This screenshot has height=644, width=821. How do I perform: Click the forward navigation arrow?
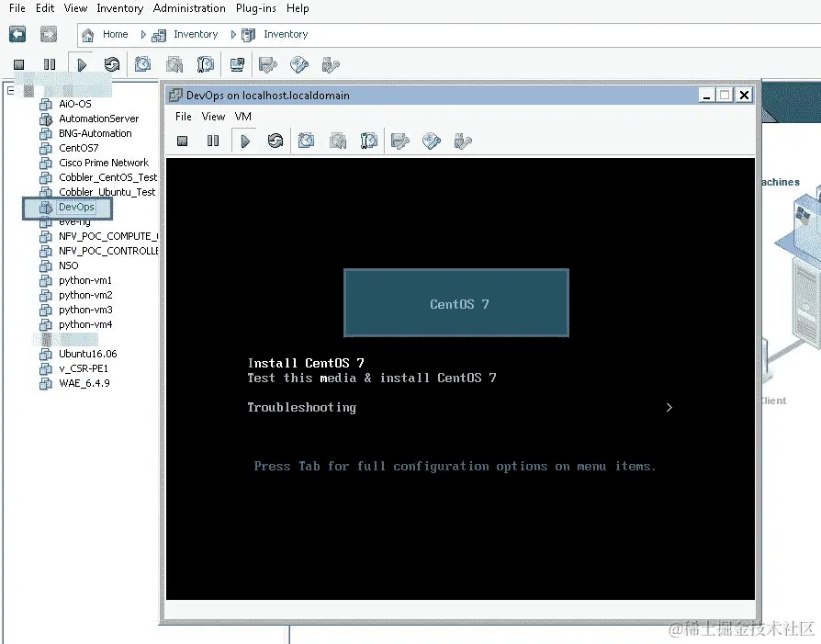tap(48, 35)
